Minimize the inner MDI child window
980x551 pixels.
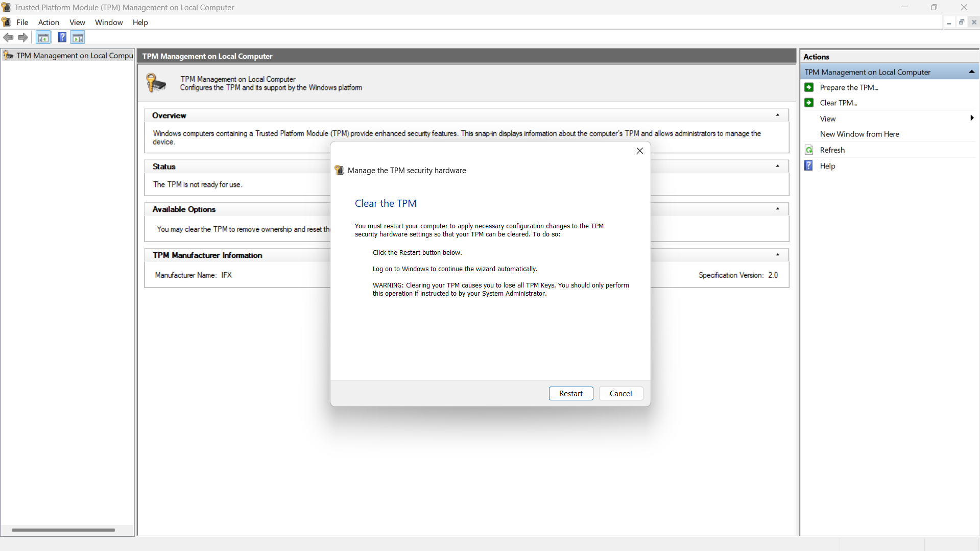tap(949, 22)
